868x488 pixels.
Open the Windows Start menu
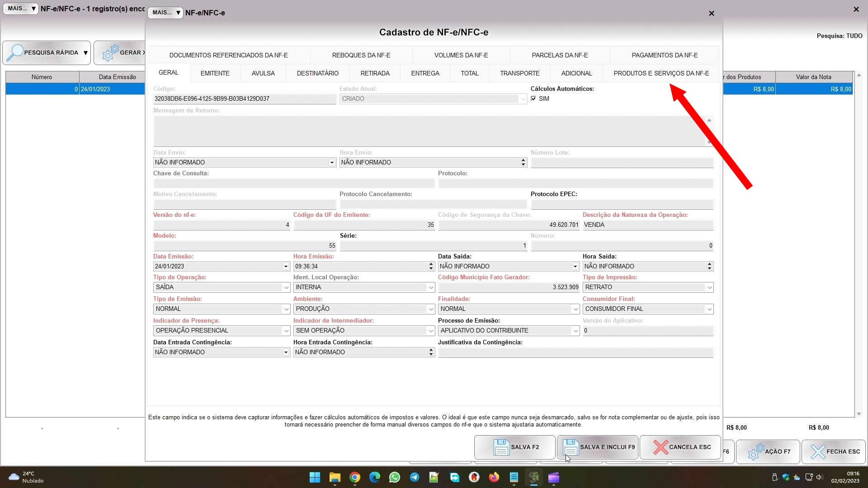click(315, 477)
